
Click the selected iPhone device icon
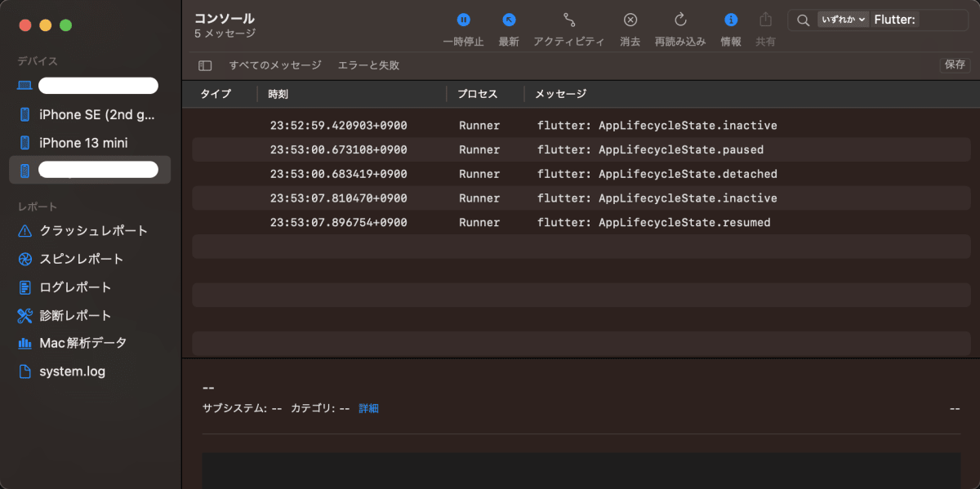(x=25, y=170)
